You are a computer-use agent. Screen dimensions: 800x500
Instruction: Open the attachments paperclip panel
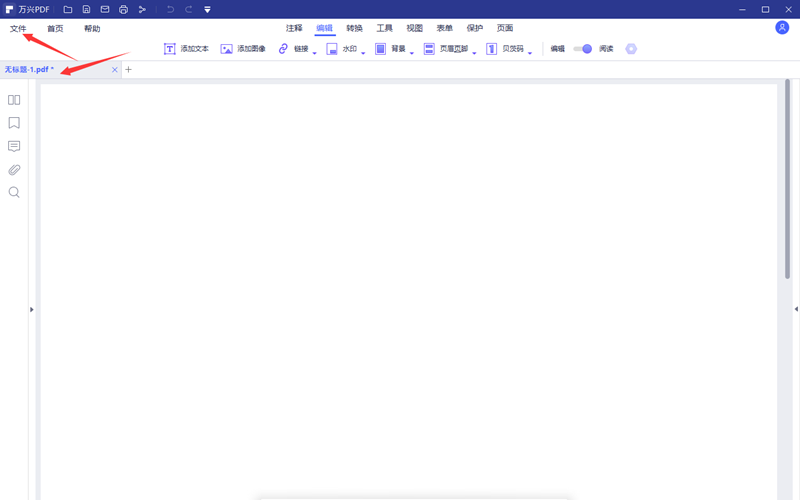(14, 170)
